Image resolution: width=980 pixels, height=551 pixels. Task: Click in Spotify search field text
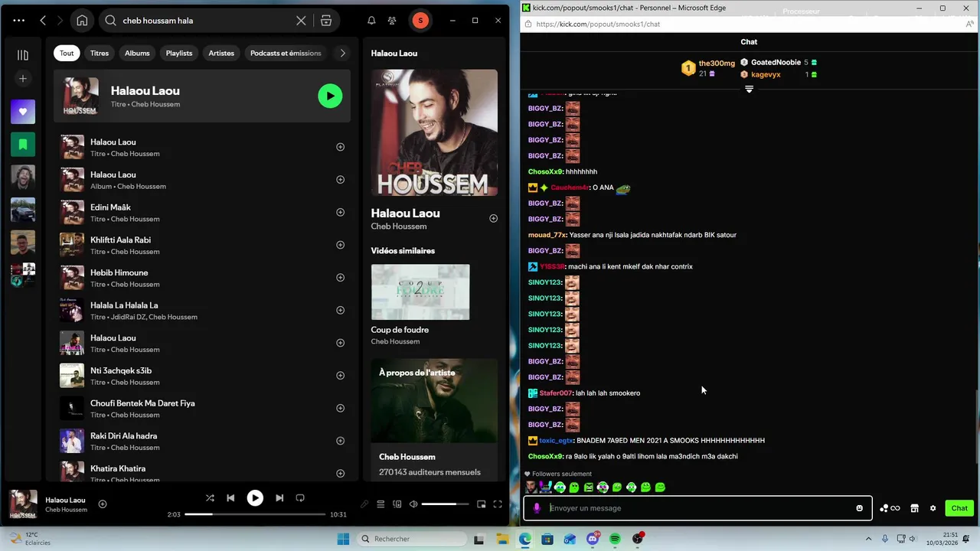(158, 21)
